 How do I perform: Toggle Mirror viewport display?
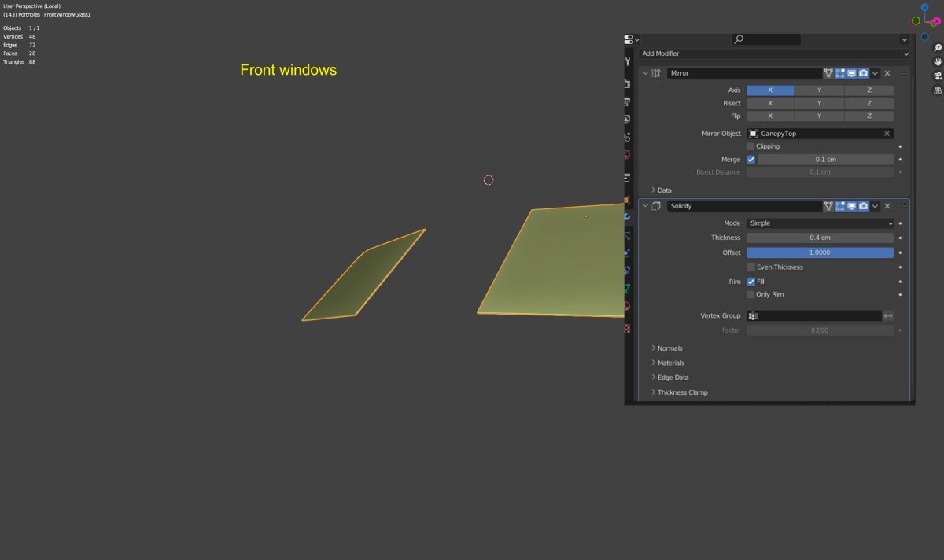[852, 73]
